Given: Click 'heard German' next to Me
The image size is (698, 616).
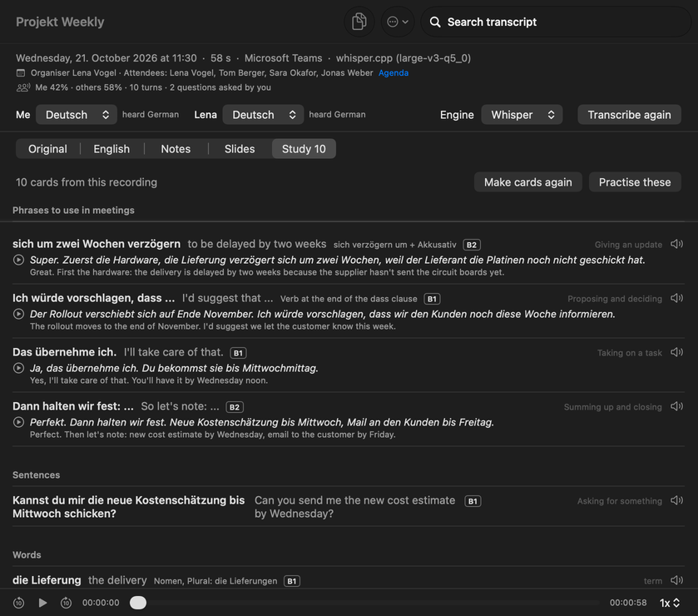Looking at the screenshot, I should 151,115.
